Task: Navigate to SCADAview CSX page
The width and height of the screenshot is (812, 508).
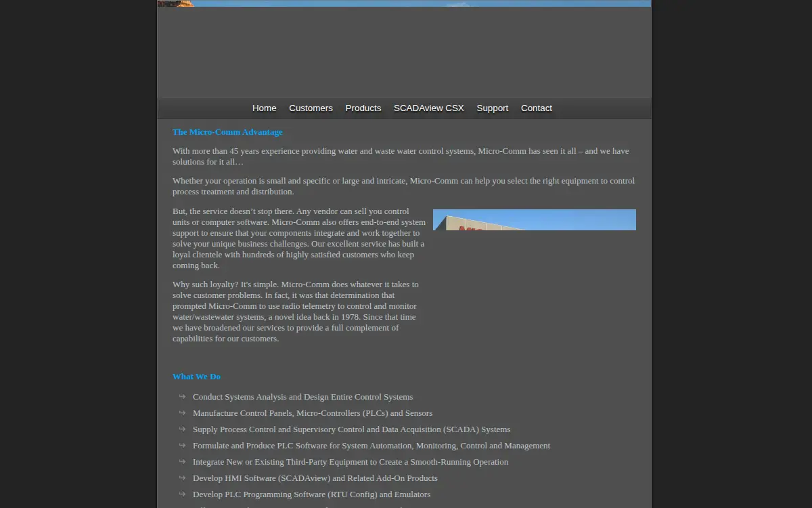Action: click(x=429, y=108)
